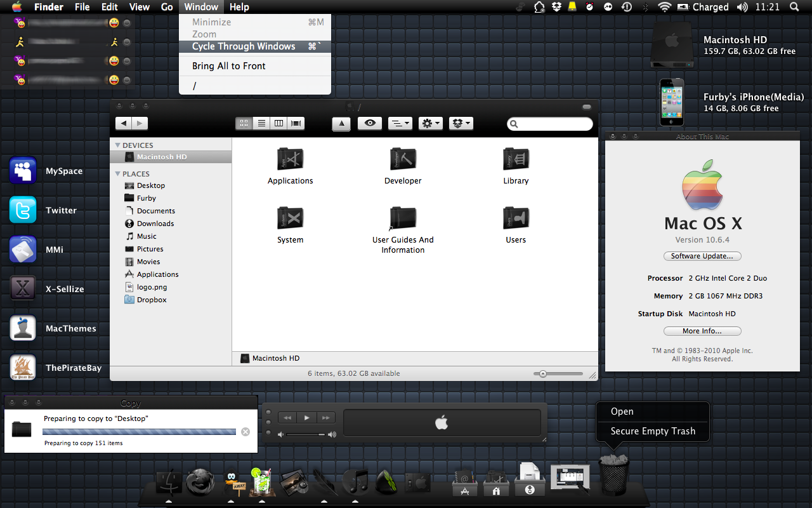Play from the iTunes mini player
The height and width of the screenshot is (508, 812).
[x=306, y=417]
